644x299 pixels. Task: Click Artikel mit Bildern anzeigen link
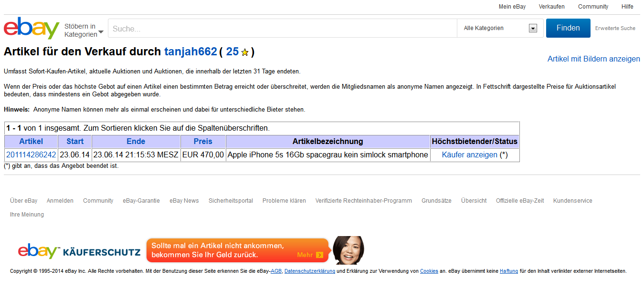(x=593, y=59)
